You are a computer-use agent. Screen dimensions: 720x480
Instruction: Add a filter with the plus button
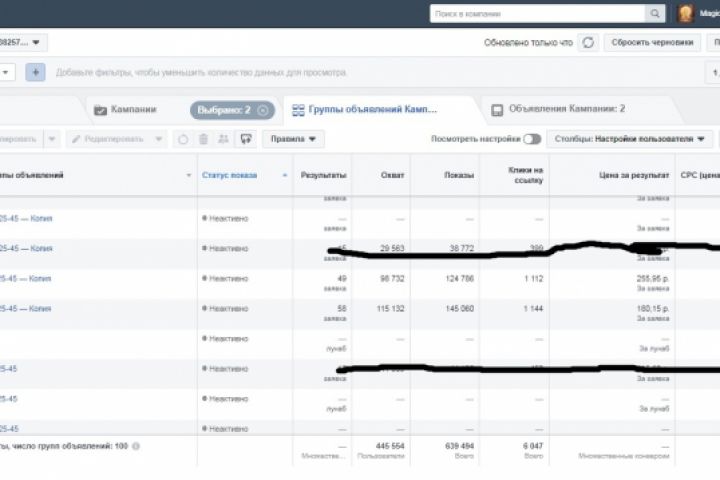[35, 72]
